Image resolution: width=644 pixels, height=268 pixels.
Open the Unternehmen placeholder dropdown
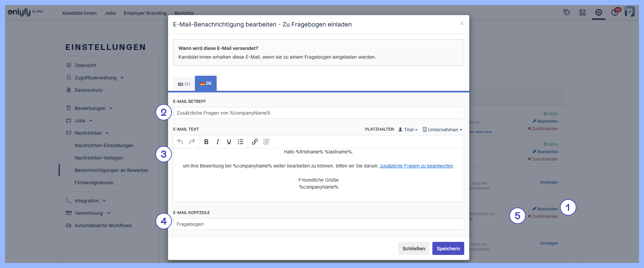[442, 130]
